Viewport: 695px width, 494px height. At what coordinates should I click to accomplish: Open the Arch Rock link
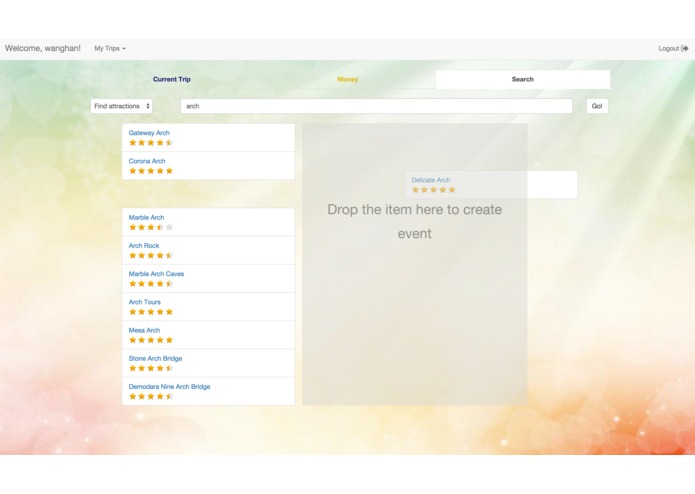(x=144, y=245)
